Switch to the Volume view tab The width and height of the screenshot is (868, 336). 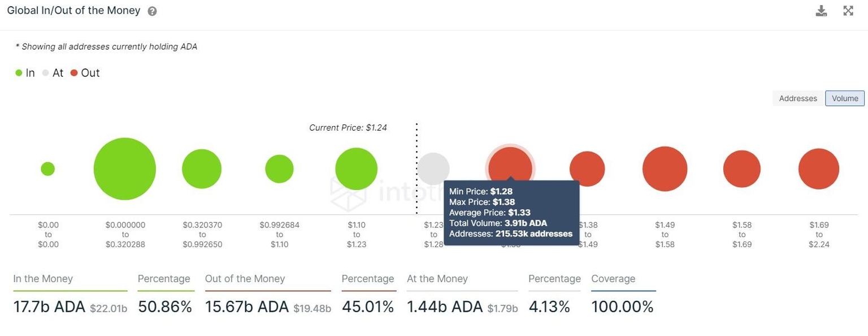845,98
